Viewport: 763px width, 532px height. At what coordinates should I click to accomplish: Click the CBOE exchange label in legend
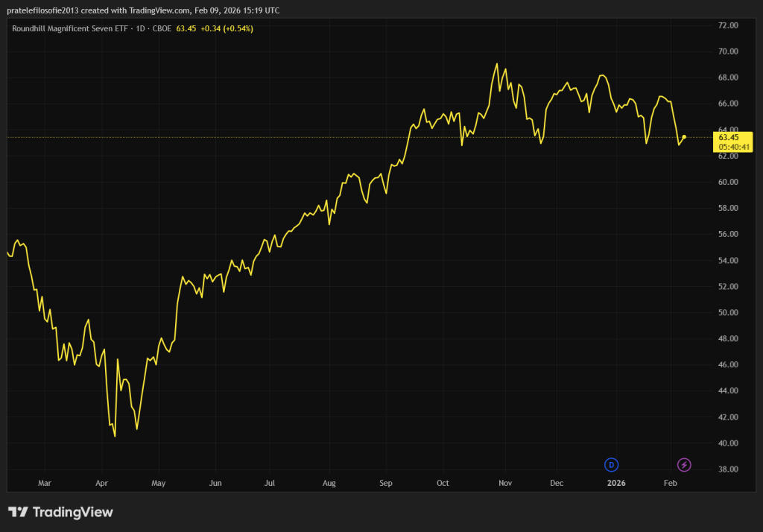162,28
